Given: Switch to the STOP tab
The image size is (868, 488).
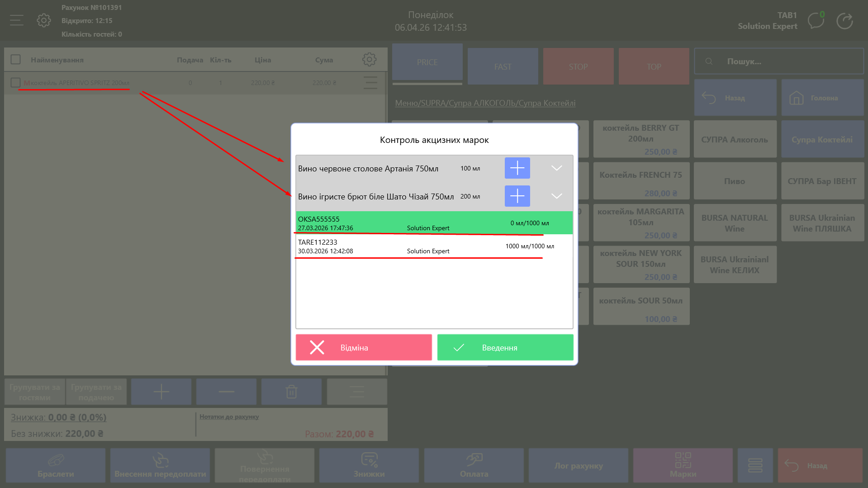Looking at the screenshot, I should pos(578,66).
